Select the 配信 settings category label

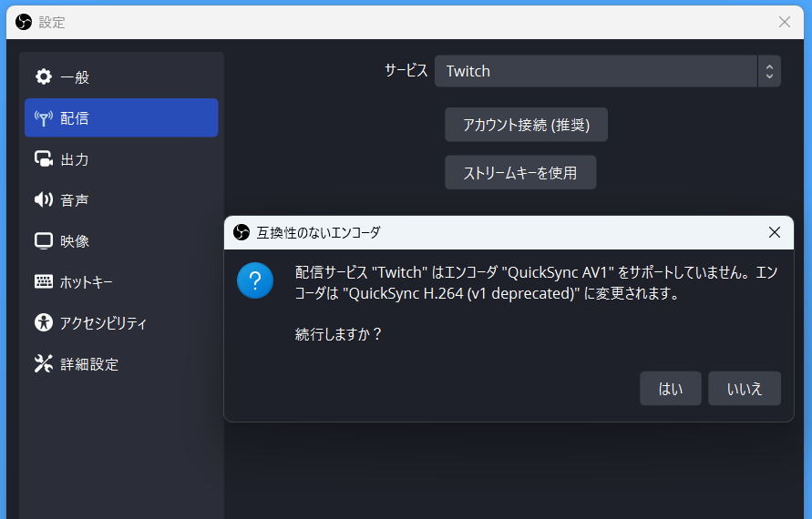tap(75, 118)
